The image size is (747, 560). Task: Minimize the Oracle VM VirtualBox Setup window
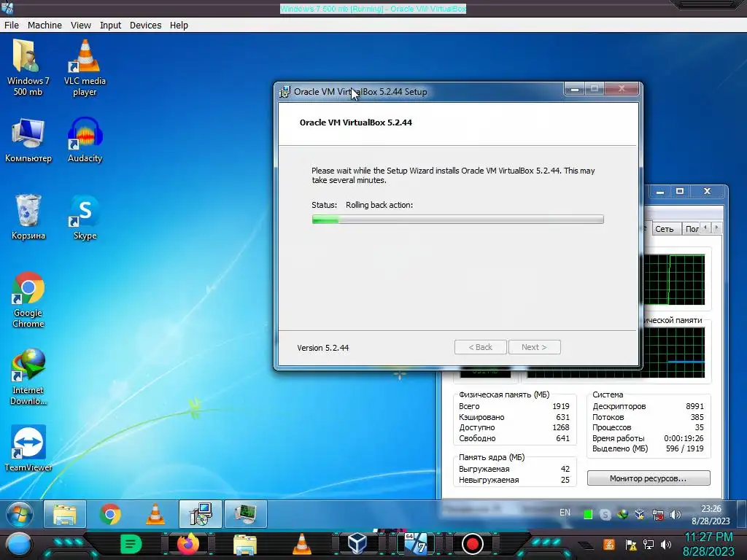point(575,89)
